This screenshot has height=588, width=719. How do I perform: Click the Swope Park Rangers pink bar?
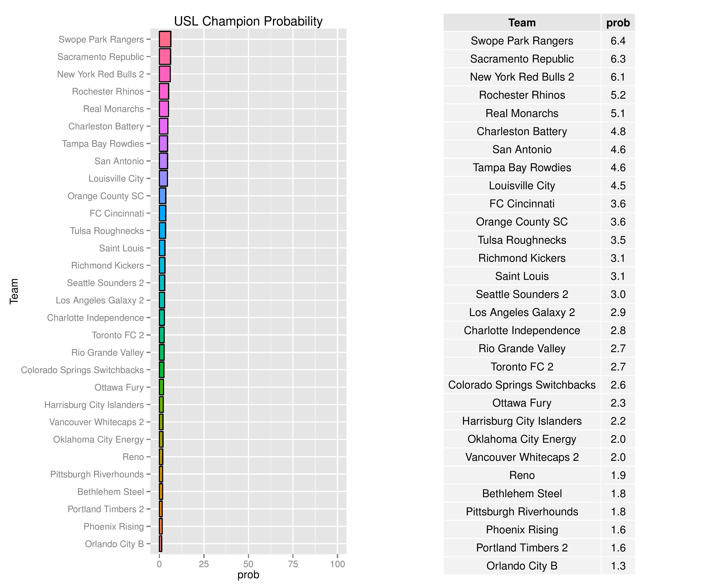(x=165, y=39)
